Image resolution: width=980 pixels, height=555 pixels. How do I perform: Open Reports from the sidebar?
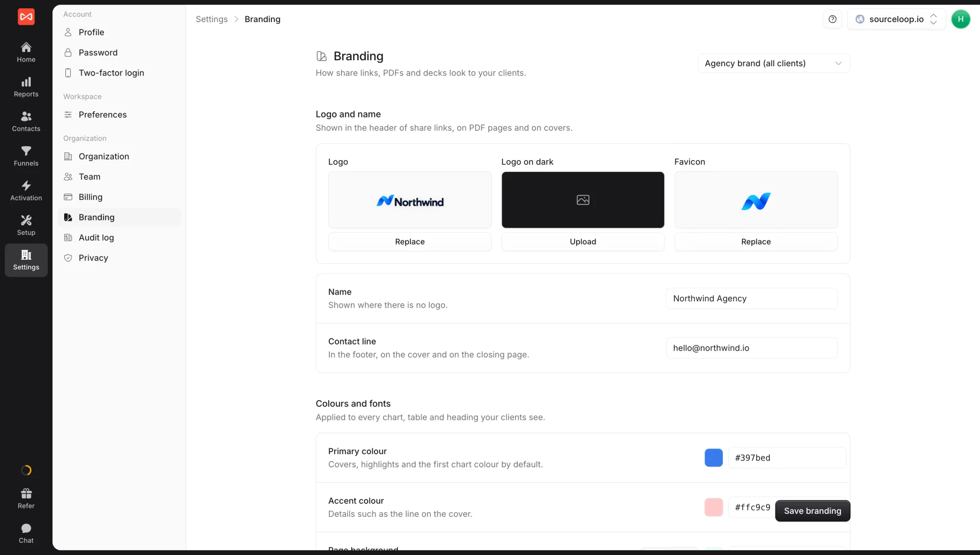coord(26,87)
